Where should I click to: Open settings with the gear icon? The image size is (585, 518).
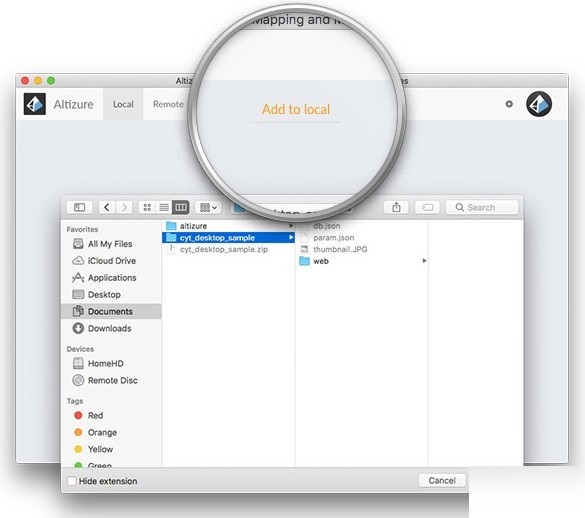509,104
